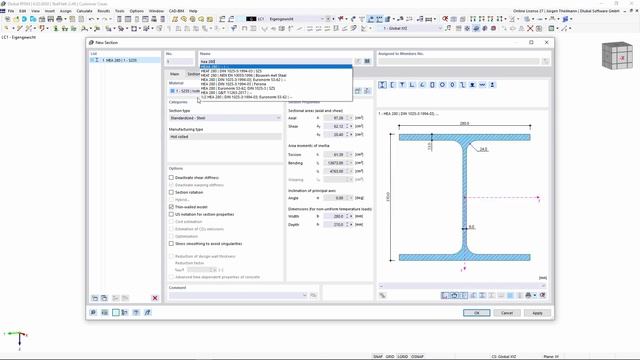
Task: Click Print icon in main toolbar
Action: 59,19
